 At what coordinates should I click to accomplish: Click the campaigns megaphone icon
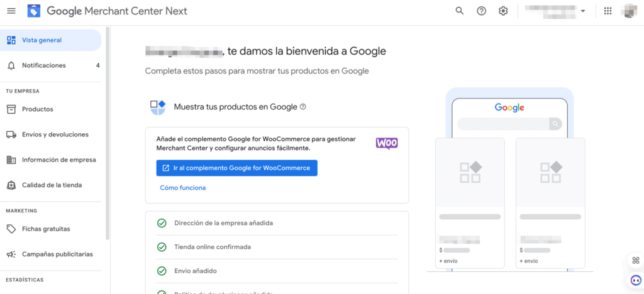point(11,254)
